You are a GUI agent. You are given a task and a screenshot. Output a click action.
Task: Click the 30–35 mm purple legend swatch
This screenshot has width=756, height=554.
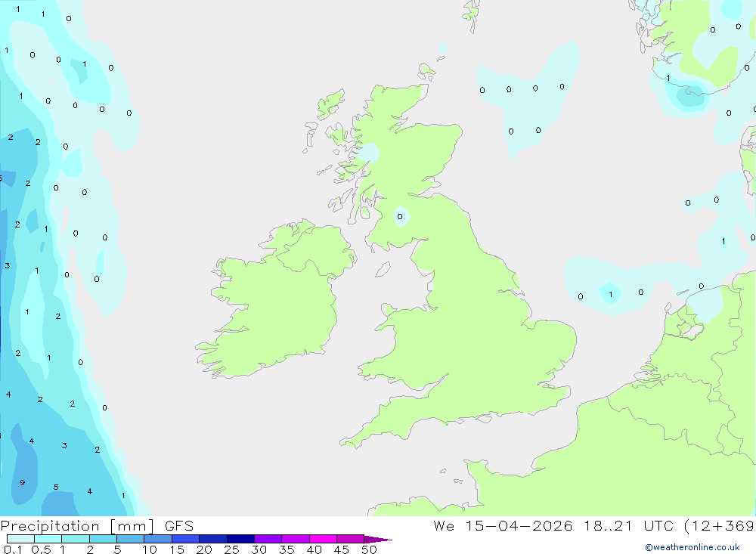pyautogui.click(x=268, y=539)
